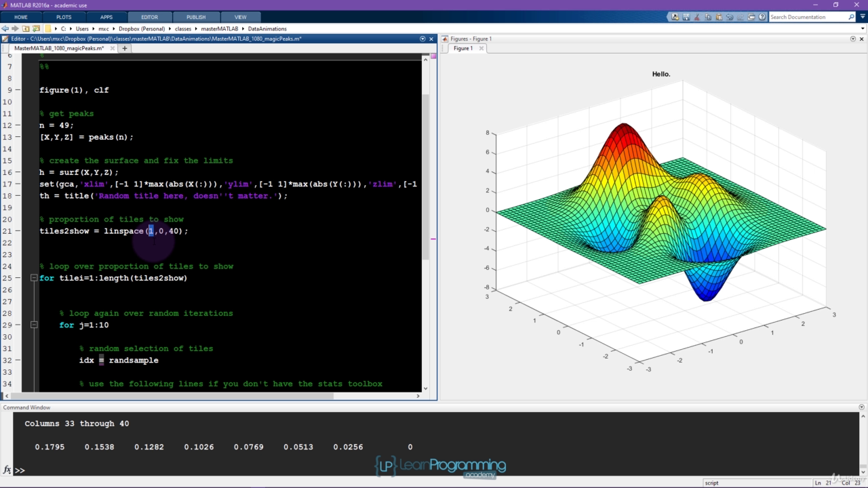Click the Up One Level folder icon

(26, 28)
